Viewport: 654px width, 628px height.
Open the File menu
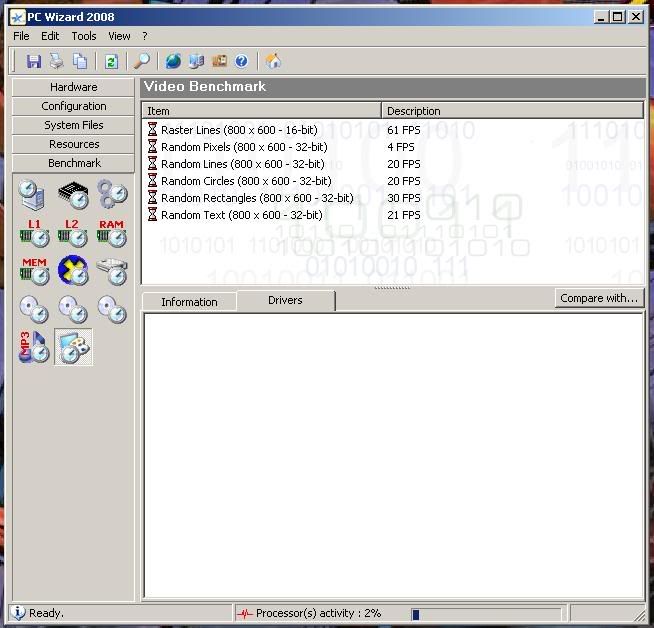tap(21, 36)
